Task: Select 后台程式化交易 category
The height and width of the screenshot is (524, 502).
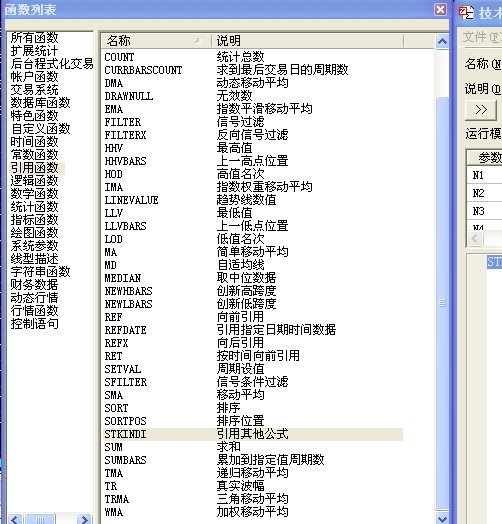Action: (x=52, y=63)
